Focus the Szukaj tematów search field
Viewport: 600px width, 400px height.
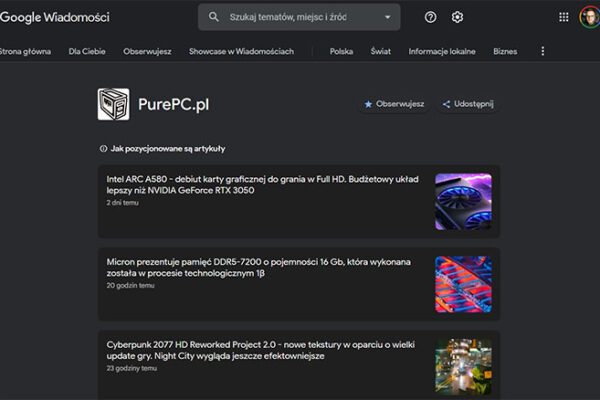[x=299, y=17]
